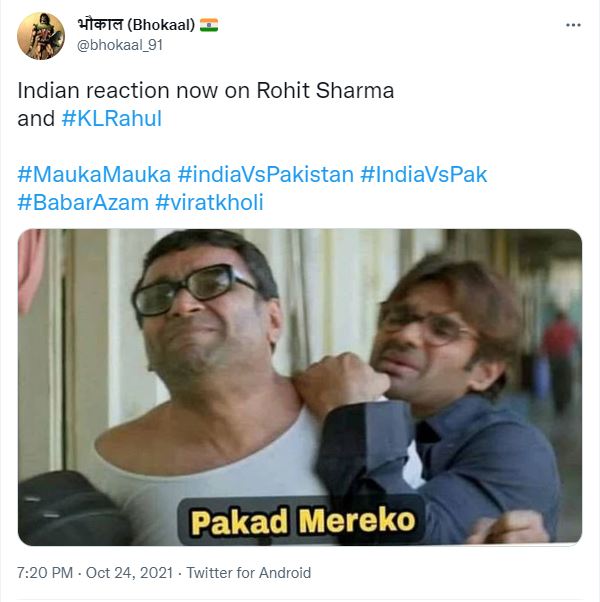Open the Bhokaal display name
This screenshot has height=602, width=600.
136,25
